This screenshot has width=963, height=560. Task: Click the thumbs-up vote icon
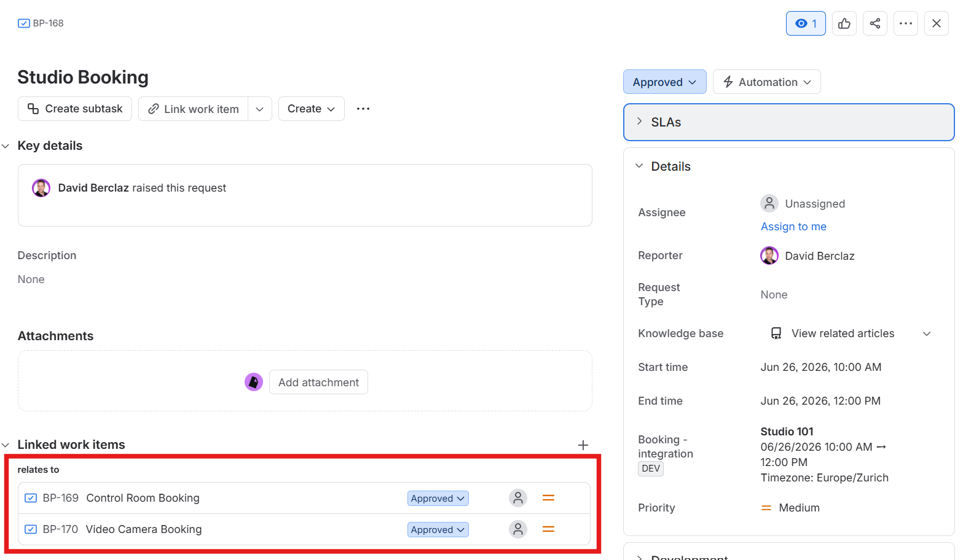[x=844, y=23]
